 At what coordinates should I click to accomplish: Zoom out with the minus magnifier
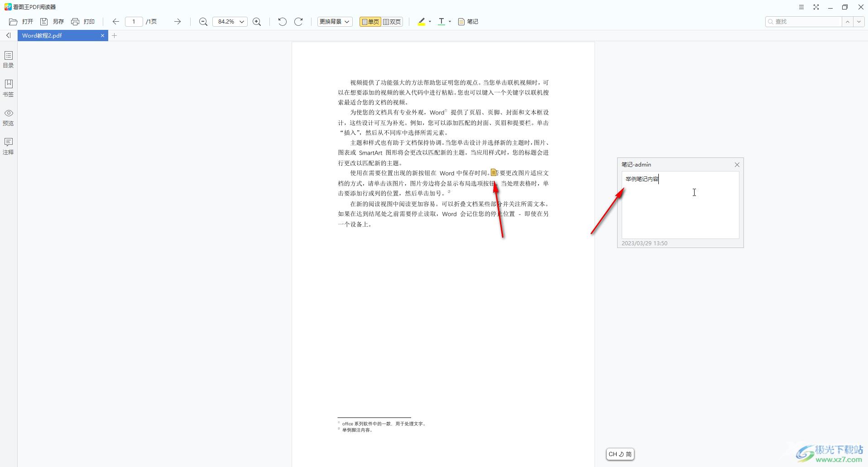[203, 22]
